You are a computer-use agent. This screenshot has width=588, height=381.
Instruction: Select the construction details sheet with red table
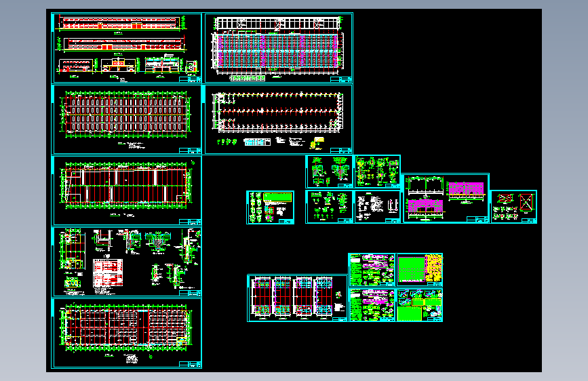pos(126,262)
